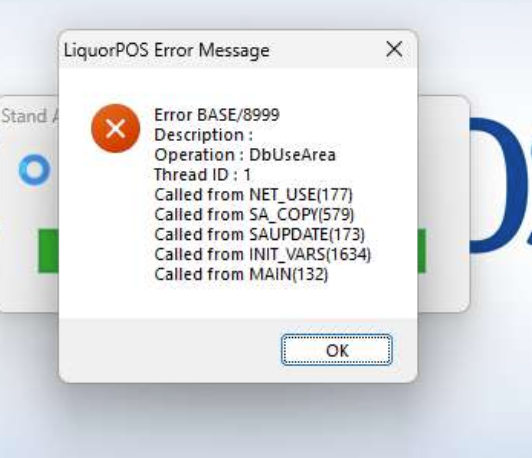This screenshot has height=458, width=532.
Task: Click the Called from SA_COPY(579) line
Action: click(254, 215)
